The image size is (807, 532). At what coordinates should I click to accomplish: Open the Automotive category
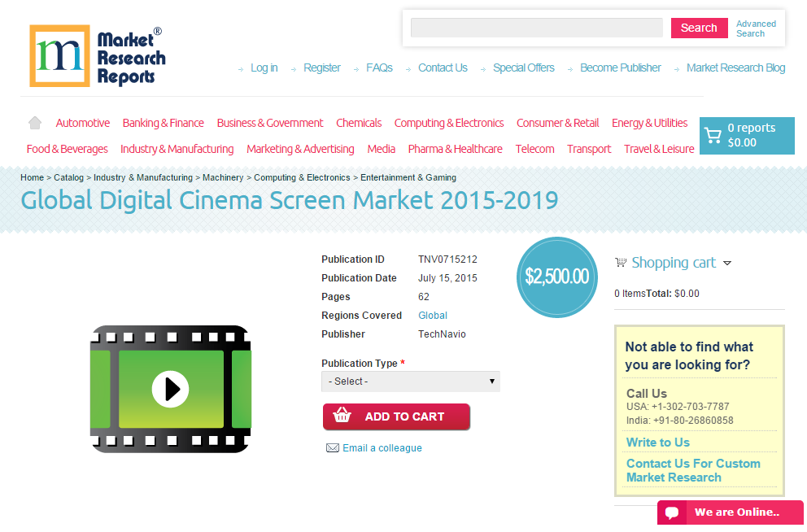(x=82, y=122)
